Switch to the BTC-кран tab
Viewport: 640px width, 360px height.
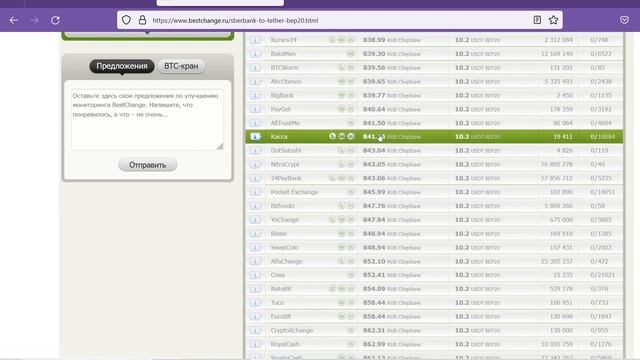click(x=181, y=66)
